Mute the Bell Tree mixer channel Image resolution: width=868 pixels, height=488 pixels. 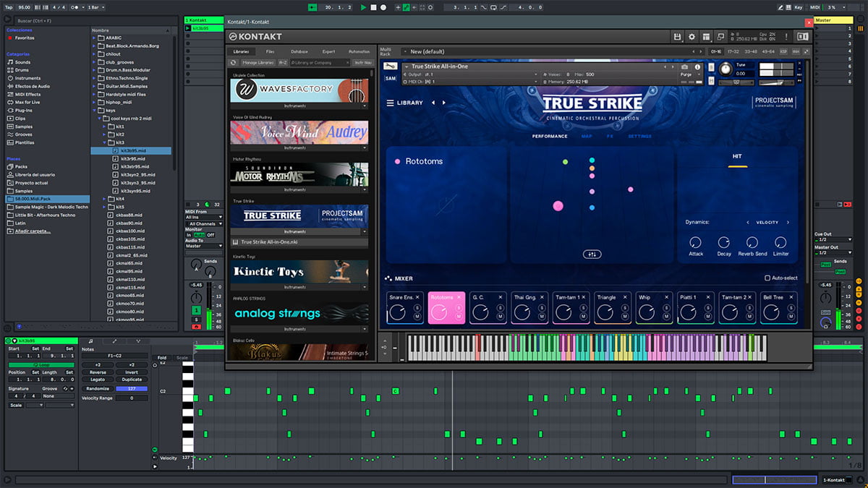pyautogui.click(x=792, y=317)
